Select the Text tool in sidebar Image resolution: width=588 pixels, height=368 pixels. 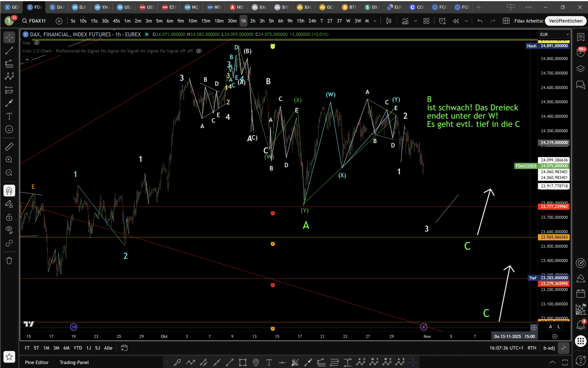pos(9,116)
